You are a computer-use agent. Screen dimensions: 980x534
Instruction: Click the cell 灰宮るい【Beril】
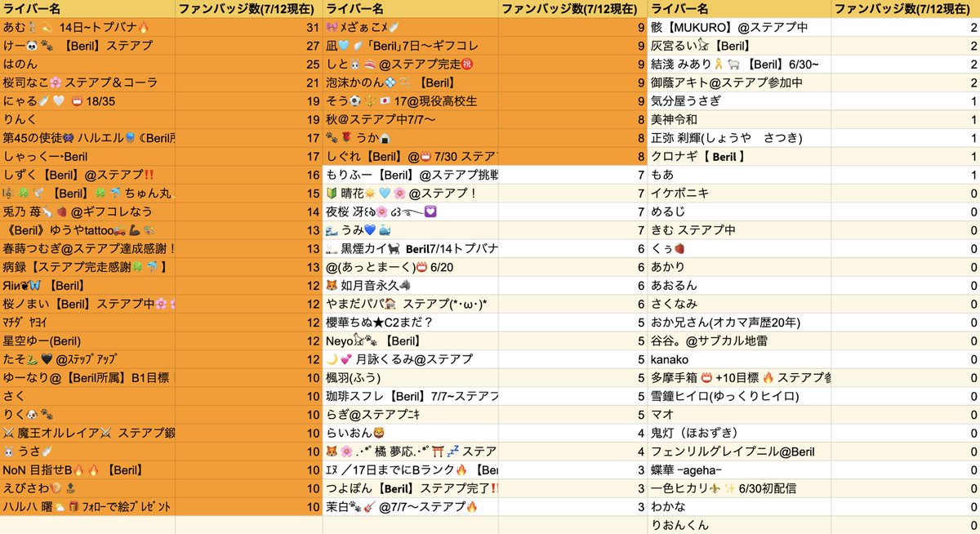coord(739,46)
